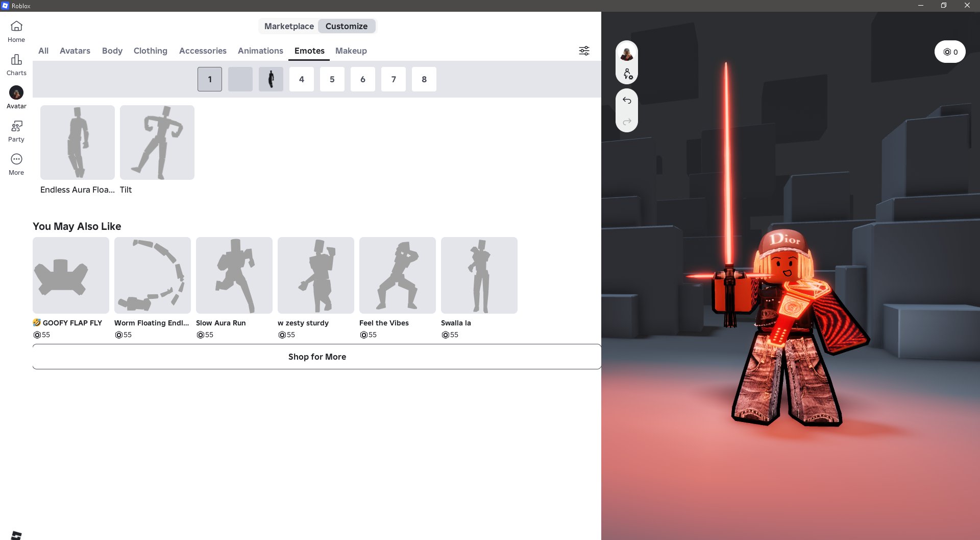Select the Tilt emote thumbnail
980x540 pixels.
157,143
